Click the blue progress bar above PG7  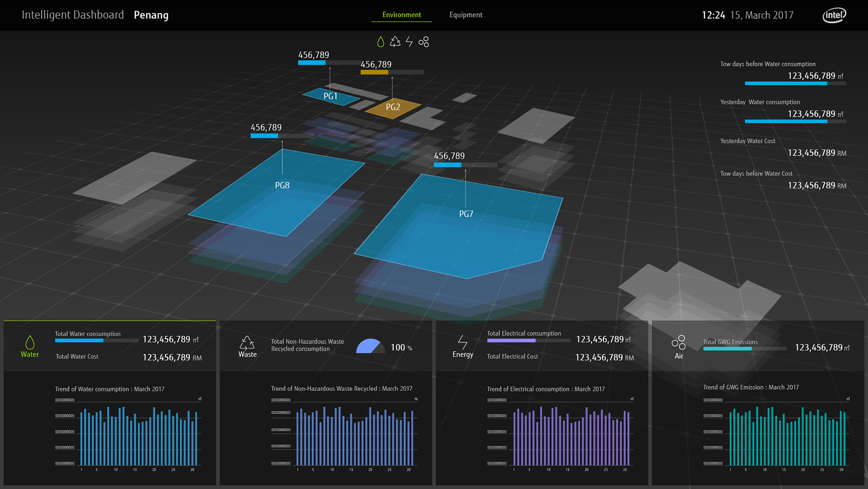coord(465,165)
